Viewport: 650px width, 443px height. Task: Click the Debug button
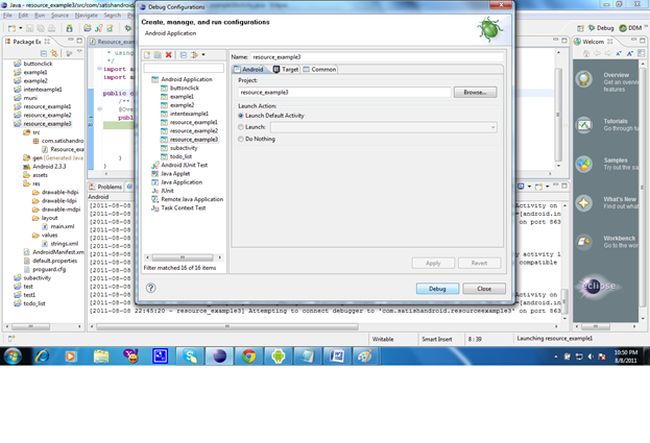click(x=437, y=288)
